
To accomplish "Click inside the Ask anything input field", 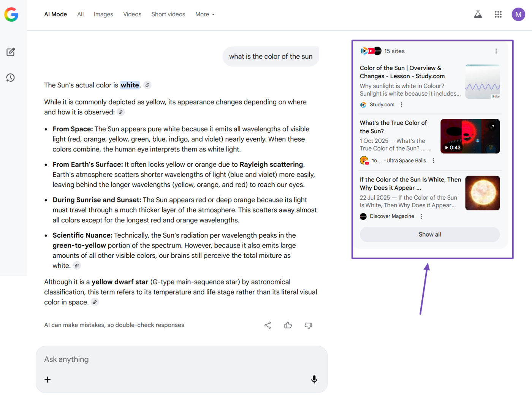I will coord(152,359).
